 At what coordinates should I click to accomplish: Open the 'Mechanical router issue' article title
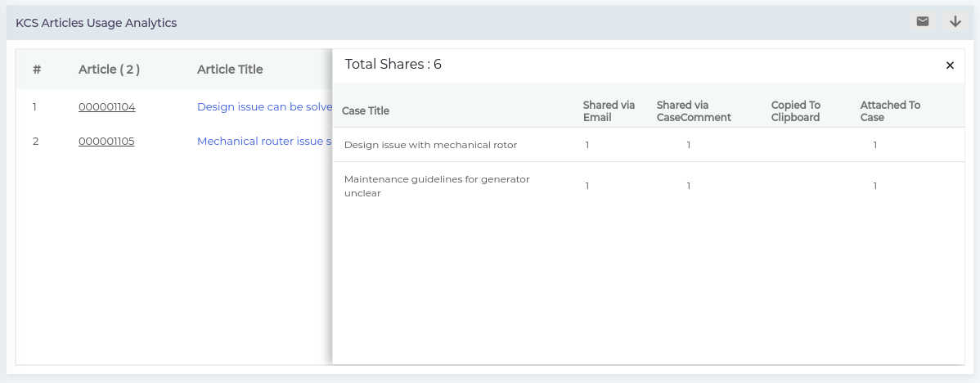tap(265, 142)
